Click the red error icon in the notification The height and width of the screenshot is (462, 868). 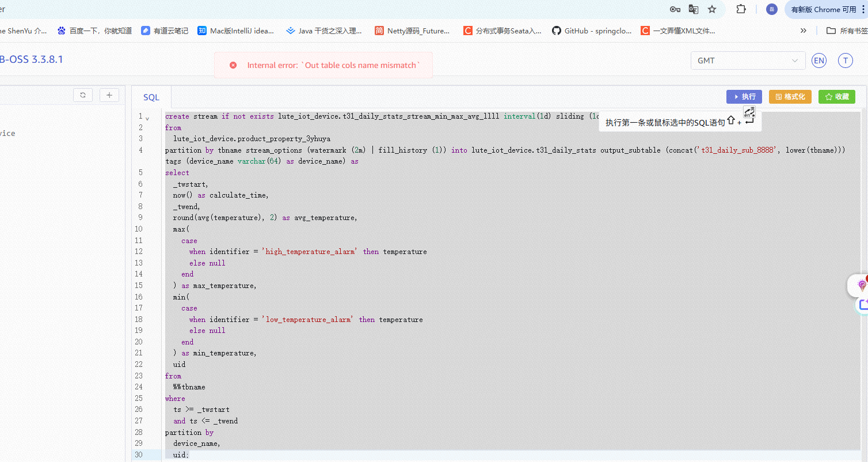[x=233, y=65]
